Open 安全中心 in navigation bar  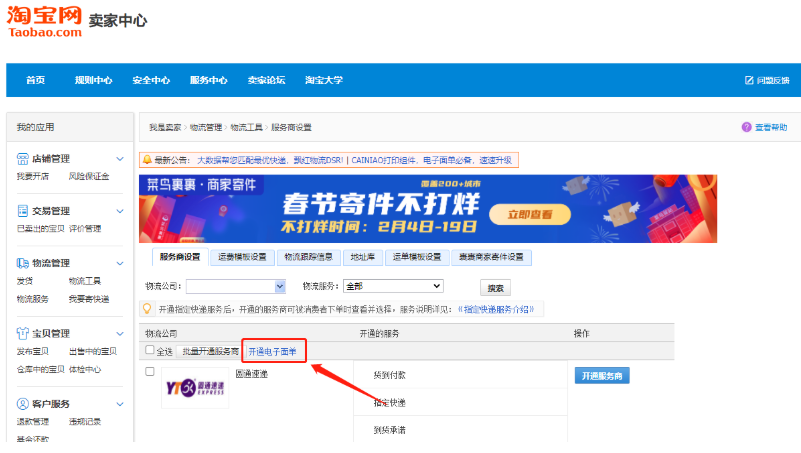pyautogui.click(x=151, y=80)
